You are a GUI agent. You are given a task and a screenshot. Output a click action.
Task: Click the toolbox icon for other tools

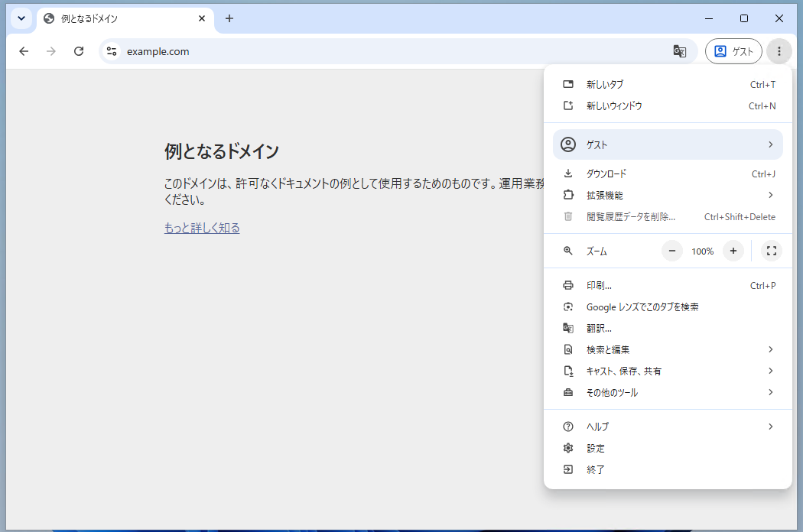[568, 392]
